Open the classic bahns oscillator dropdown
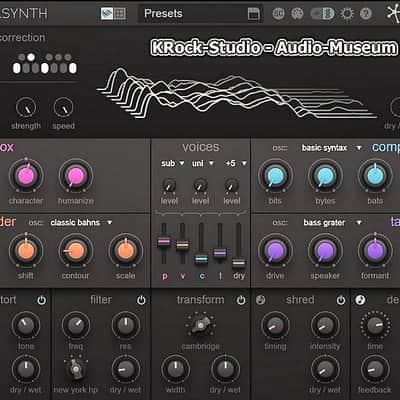This screenshot has height=400, width=400. pos(81,222)
